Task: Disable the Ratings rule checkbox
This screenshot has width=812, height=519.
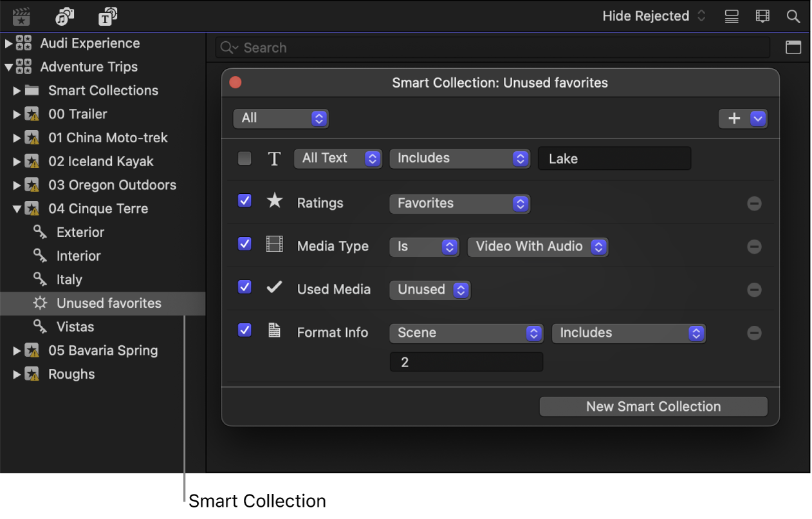Action: [244, 201]
